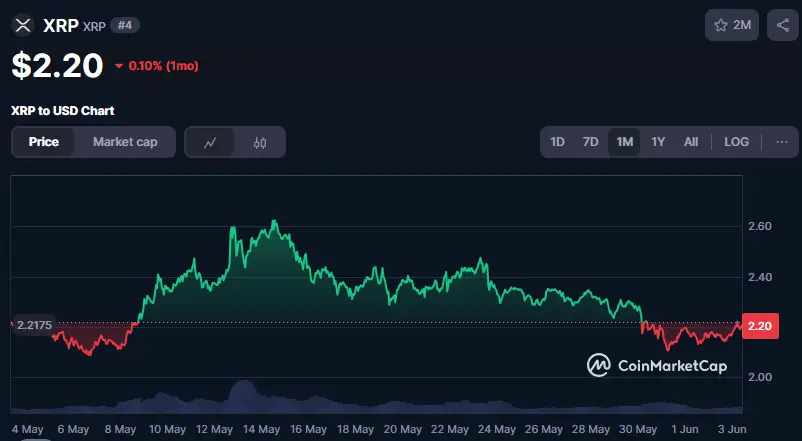
Task: Click the 3 Jun date label
Action: click(x=732, y=429)
